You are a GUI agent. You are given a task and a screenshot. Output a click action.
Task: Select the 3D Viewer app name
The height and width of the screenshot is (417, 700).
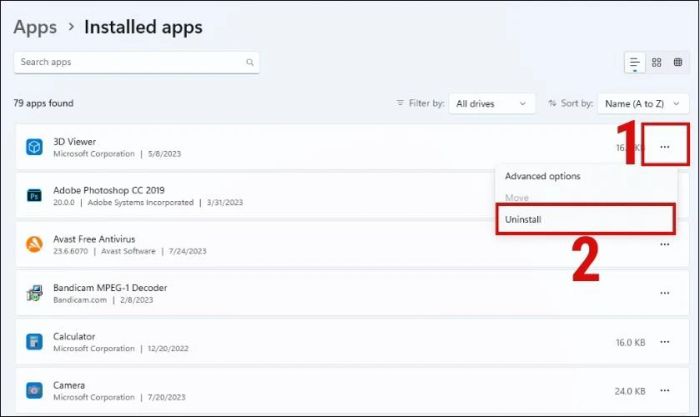click(75, 142)
